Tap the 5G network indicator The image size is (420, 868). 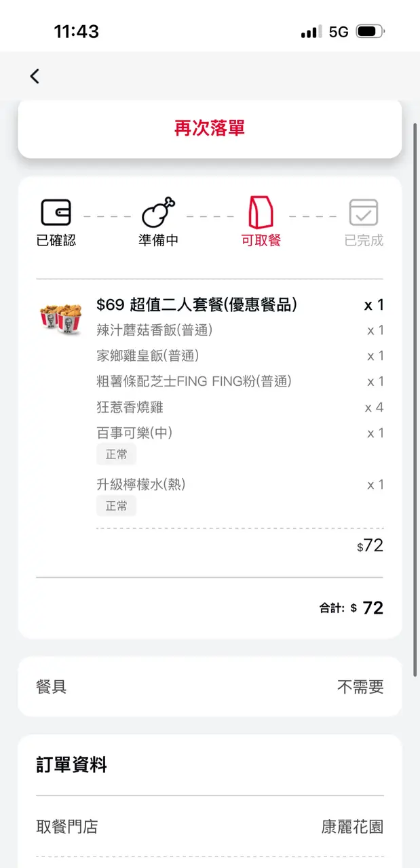339,32
